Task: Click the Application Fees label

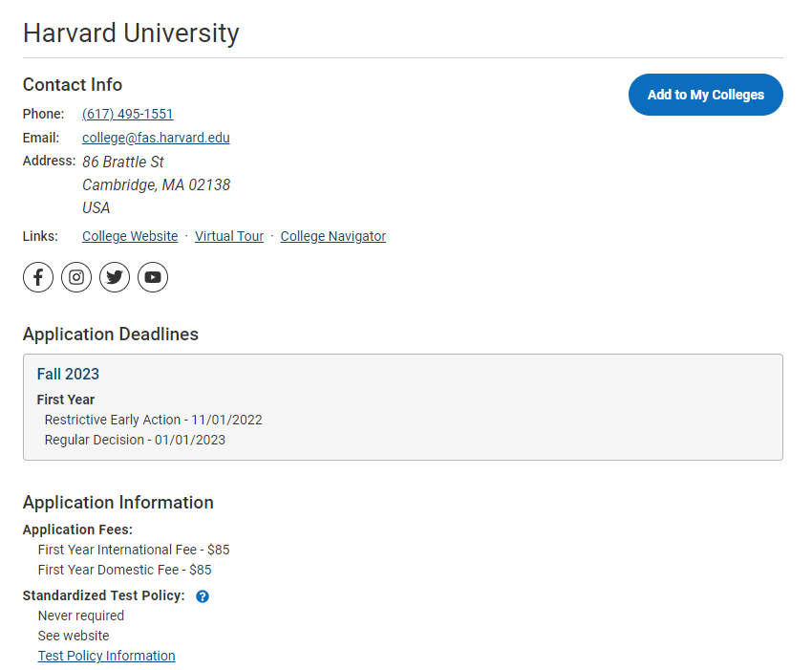Action: click(77, 530)
